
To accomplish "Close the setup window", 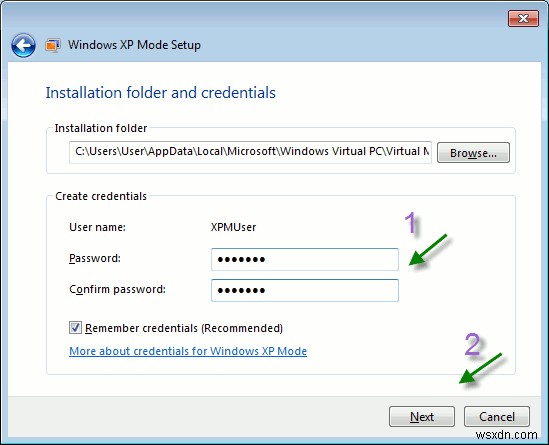I will (x=523, y=18).
